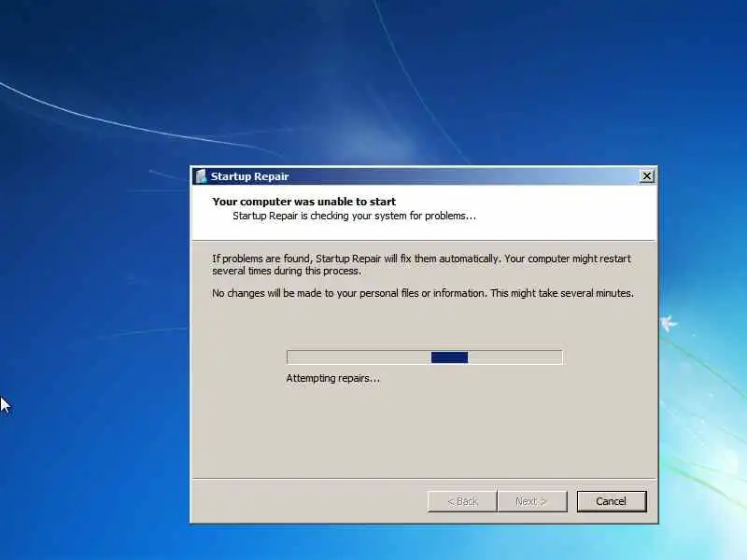
Task: Close the Startup Repair dialog
Action: click(647, 176)
